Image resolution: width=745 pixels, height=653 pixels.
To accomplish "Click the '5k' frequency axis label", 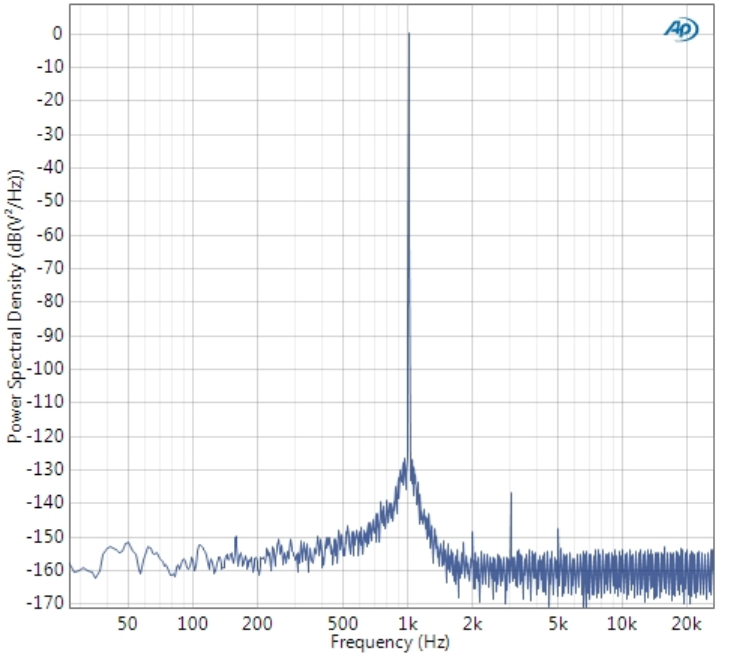I will (x=558, y=623).
